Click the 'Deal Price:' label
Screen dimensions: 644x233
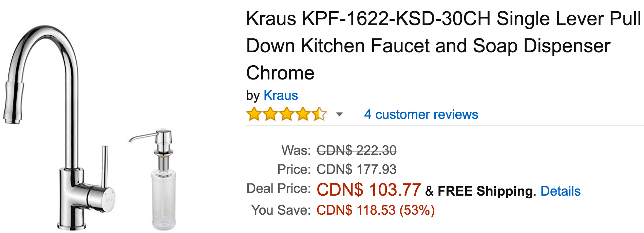[279, 189]
